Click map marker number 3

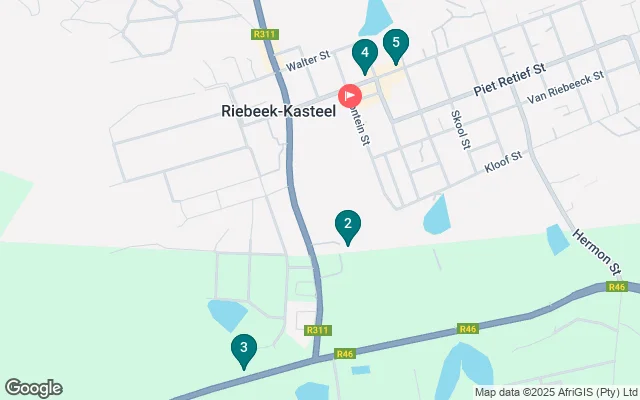(x=244, y=351)
